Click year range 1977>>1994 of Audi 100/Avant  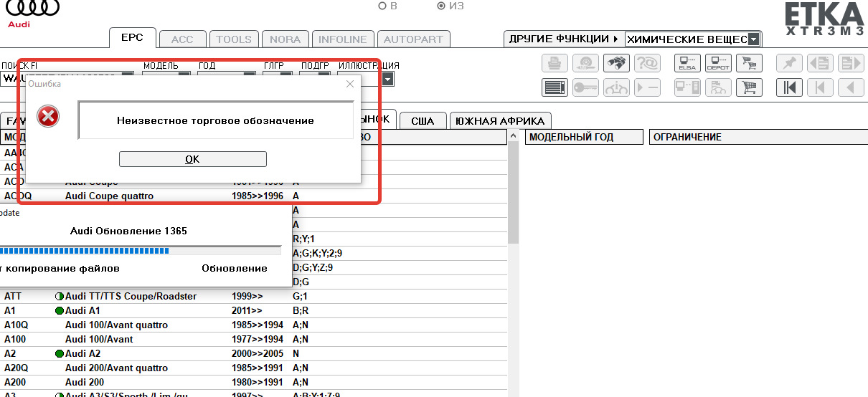point(257,339)
